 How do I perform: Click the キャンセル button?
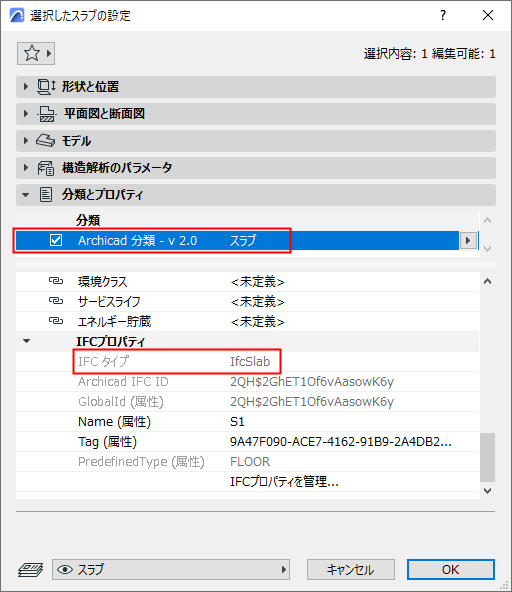click(351, 570)
